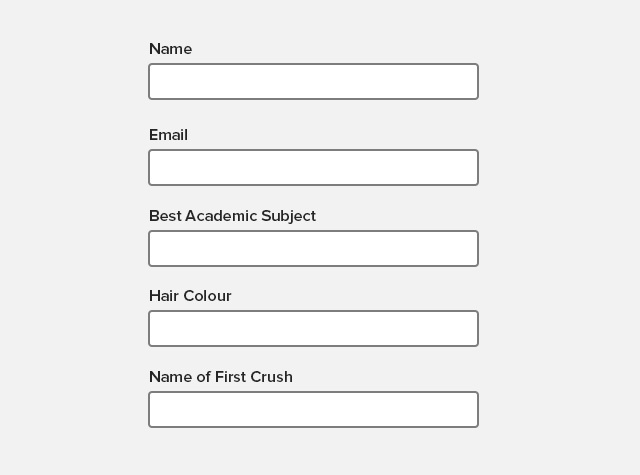Click the "Name" label text

click(170, 49)
